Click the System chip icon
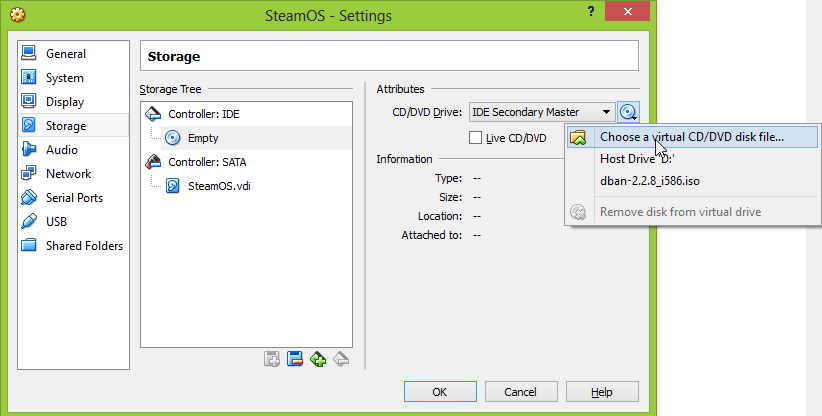 pos(29,77)
